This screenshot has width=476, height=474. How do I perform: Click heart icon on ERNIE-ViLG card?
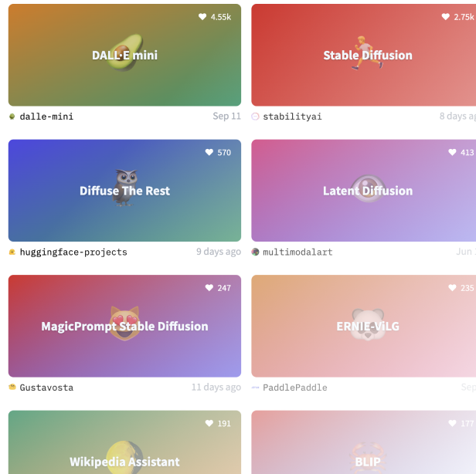pos(452,288)
